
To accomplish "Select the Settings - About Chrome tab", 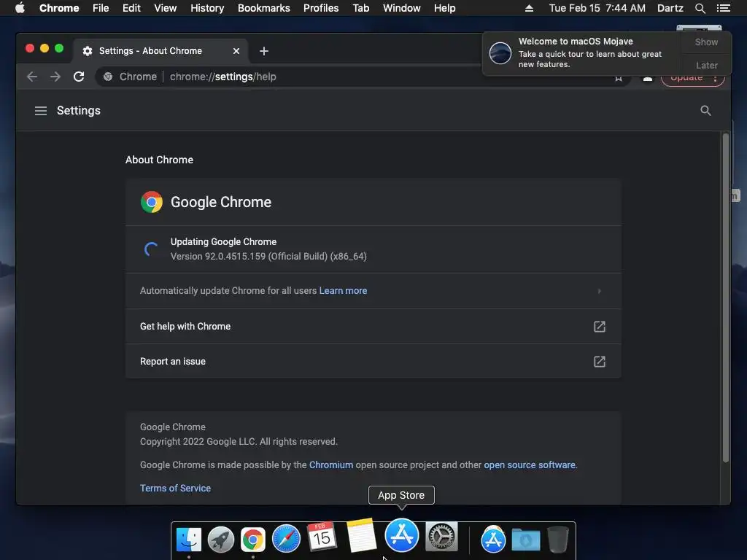I will tap(150, 51).
